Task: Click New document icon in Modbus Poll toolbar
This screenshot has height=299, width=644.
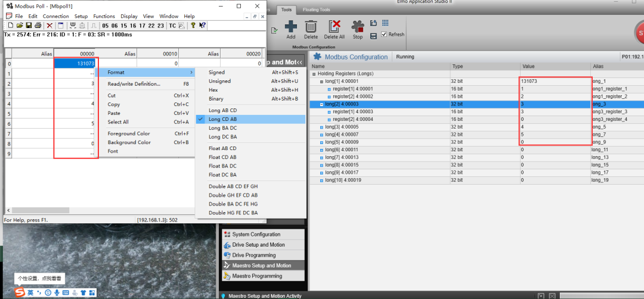Action: [x=11, y=26]
